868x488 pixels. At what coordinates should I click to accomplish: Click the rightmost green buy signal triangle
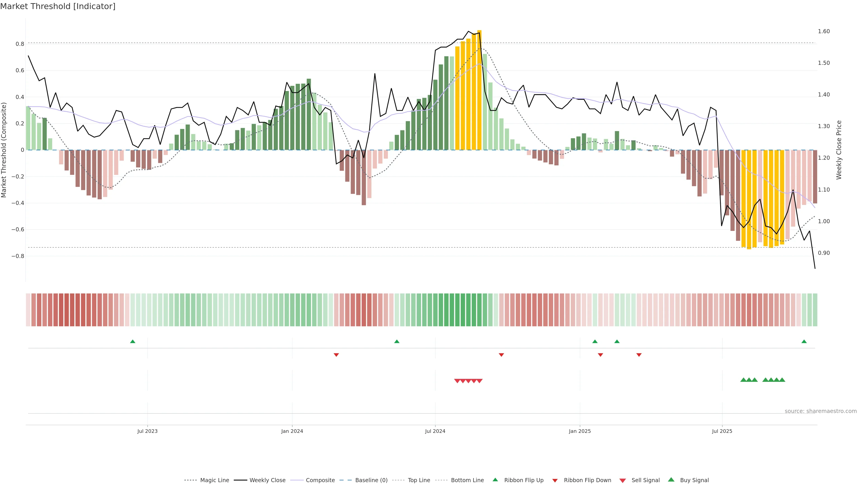782,380
